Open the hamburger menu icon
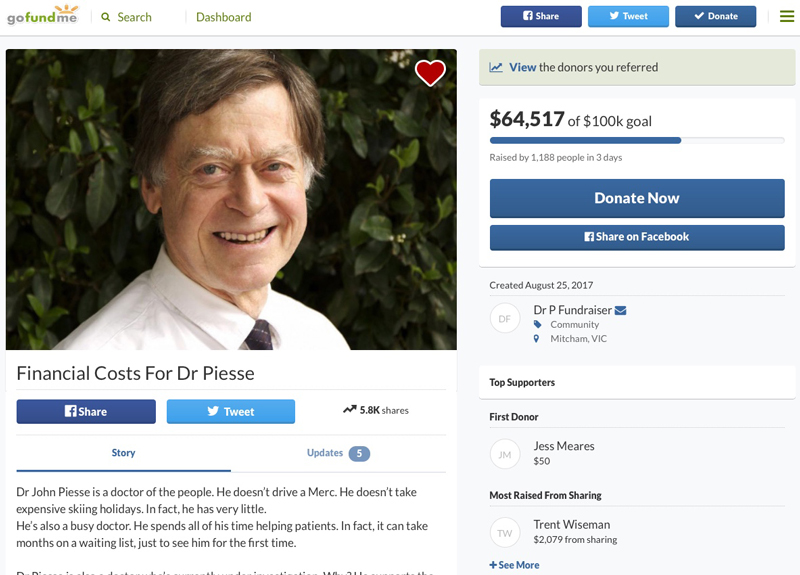Viewport: 800px width, 575px height. coord(787,16)
